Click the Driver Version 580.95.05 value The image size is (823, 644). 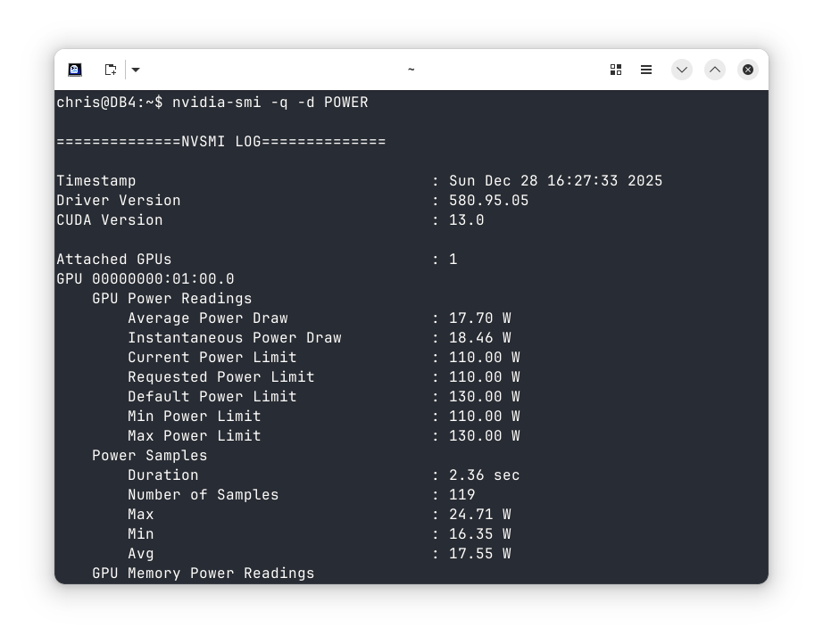click(x=488, y=201)
